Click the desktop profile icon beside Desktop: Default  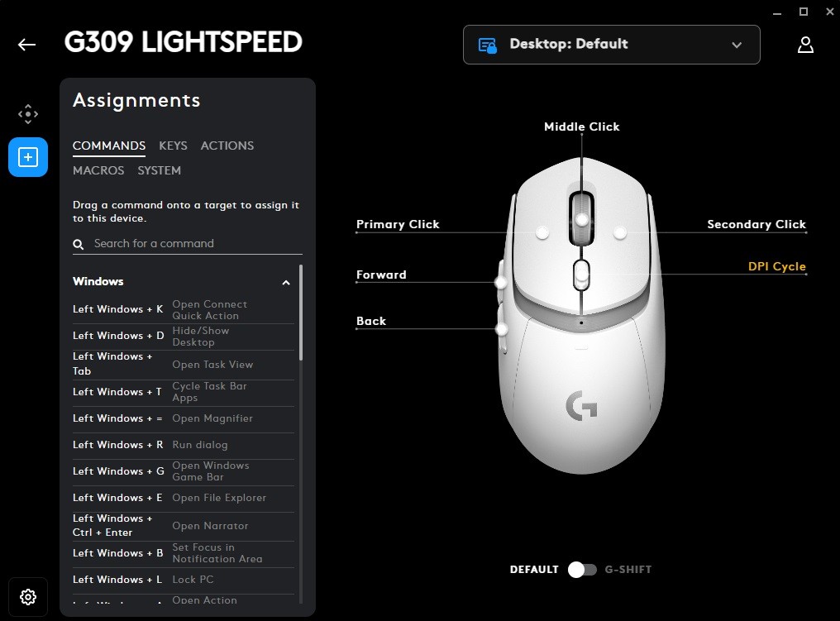click(488, 45)
